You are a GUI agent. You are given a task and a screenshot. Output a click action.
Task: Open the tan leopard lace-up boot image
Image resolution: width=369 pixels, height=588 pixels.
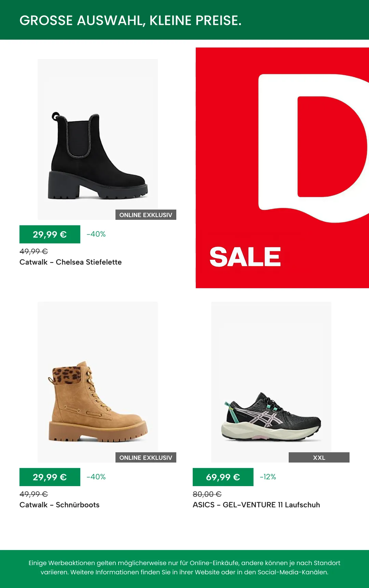(x=98, y=382)
